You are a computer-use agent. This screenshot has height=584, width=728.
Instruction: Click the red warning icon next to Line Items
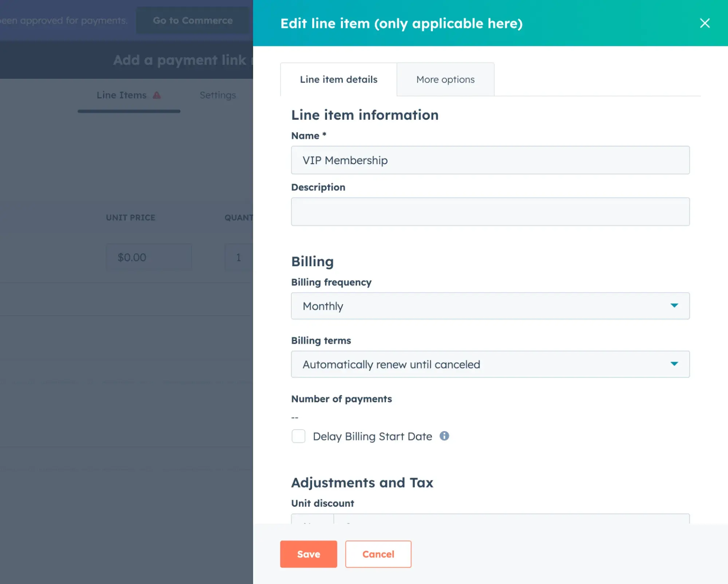(x=157, y=95)
